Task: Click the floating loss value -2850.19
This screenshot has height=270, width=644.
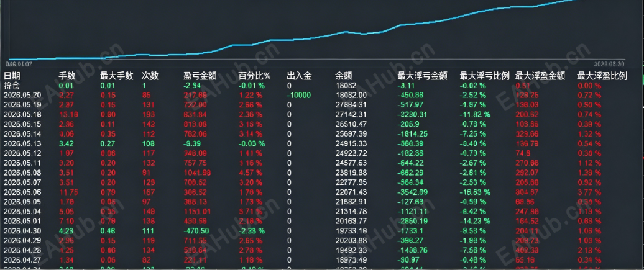Action: coord(413,221)
